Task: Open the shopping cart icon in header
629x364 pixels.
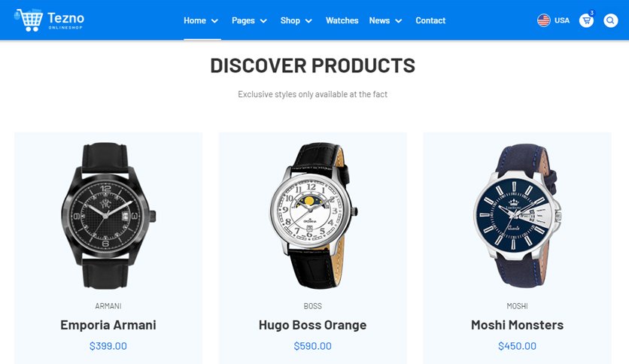Action: [586, 20]
